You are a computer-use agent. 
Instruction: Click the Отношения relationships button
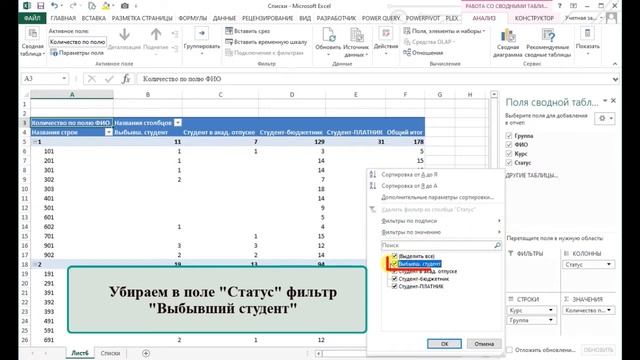click(423, 53)
